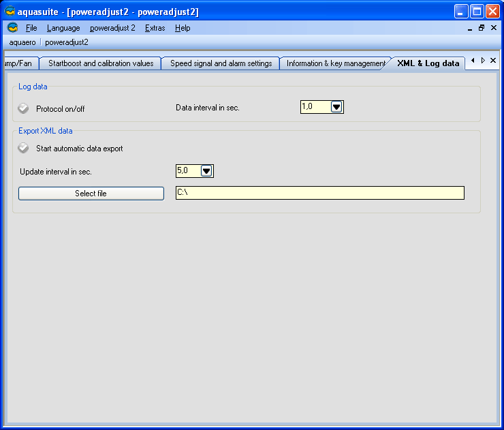Click the aquasuite logo icon in menu bar

point(12,28)
